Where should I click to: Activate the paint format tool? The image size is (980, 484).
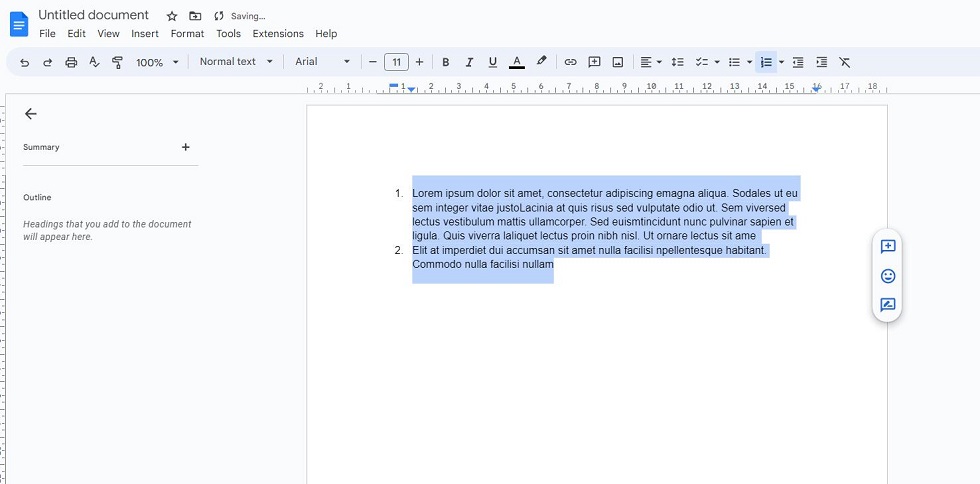point(117,62)
